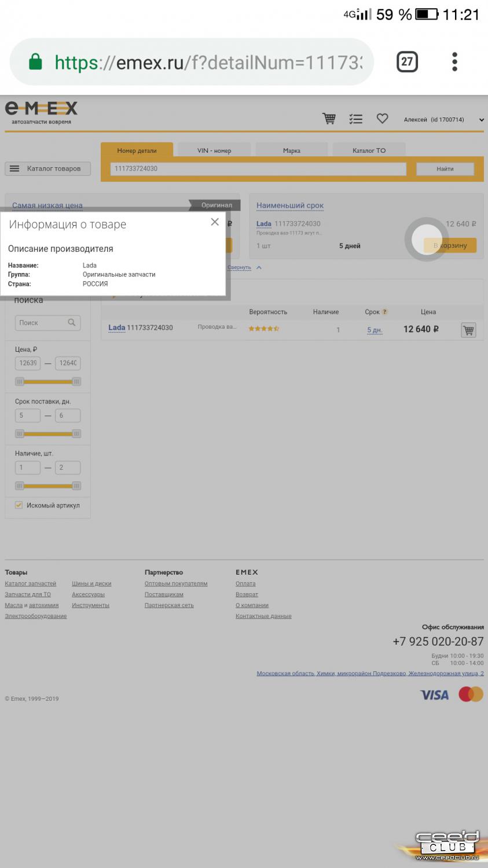Open 'Партнерская сеть' footer link
488x868 pixels.
point(169,605)
